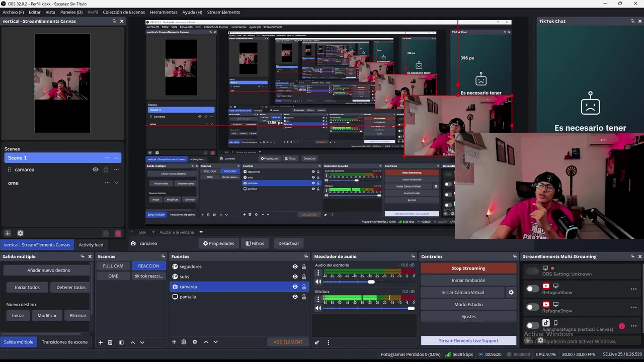Open info alert on Juanchorefugna TikTok output

(622, 326)
